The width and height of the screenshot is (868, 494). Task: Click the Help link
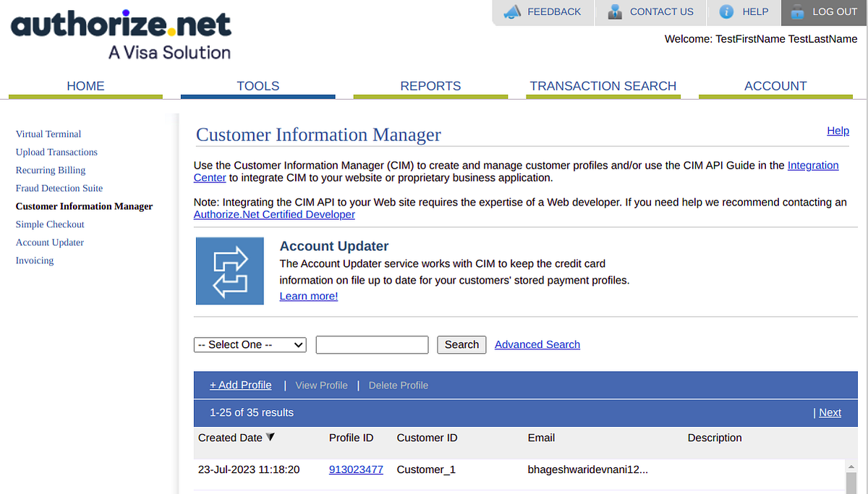(x=838, y=131)
